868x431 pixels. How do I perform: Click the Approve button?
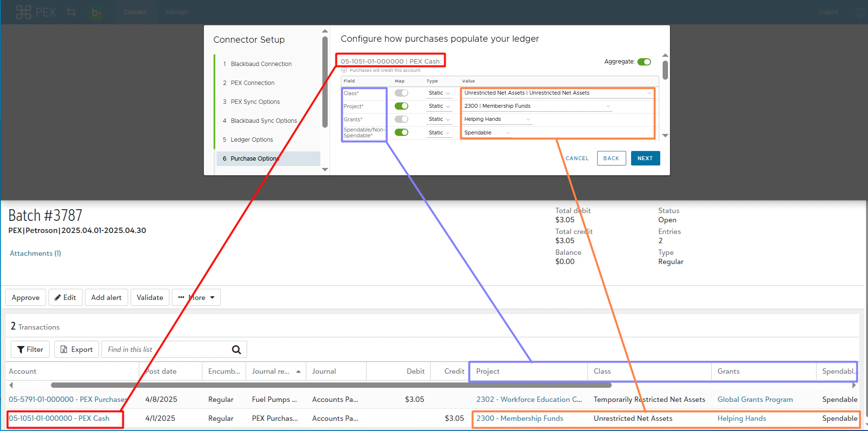[x=26, y=298]
